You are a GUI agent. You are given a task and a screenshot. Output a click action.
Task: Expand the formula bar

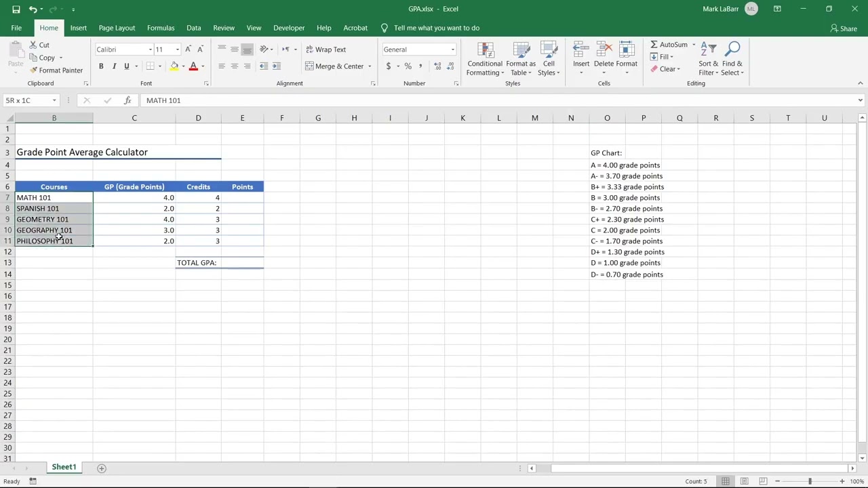(860, 100)
